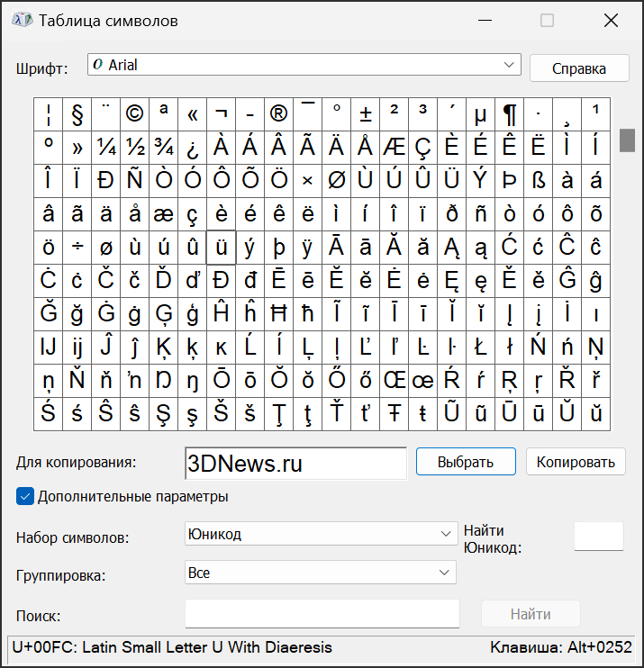Open the Шрифт Arial font dropdown

tap(304, 65)
